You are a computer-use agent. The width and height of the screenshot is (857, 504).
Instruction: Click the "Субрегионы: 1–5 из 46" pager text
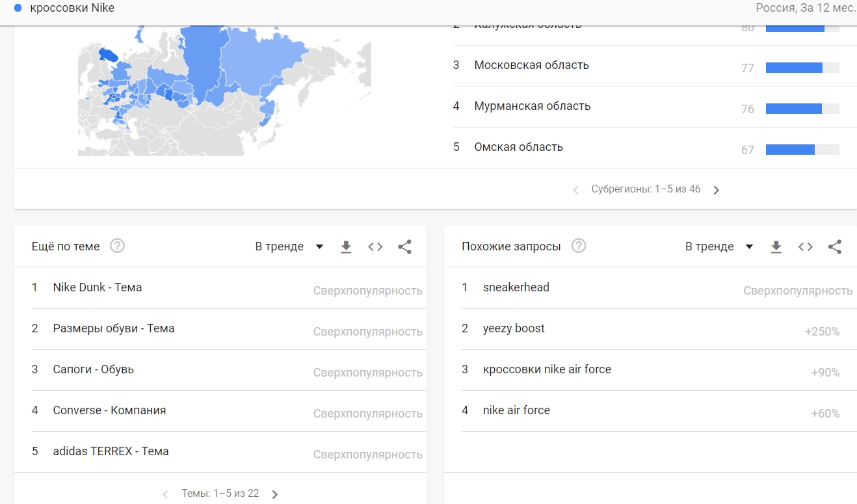click(x=646, y=189)
